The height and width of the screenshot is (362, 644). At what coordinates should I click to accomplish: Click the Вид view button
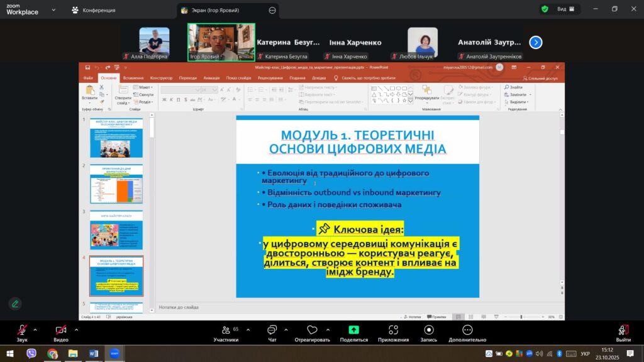pos(561,9)
